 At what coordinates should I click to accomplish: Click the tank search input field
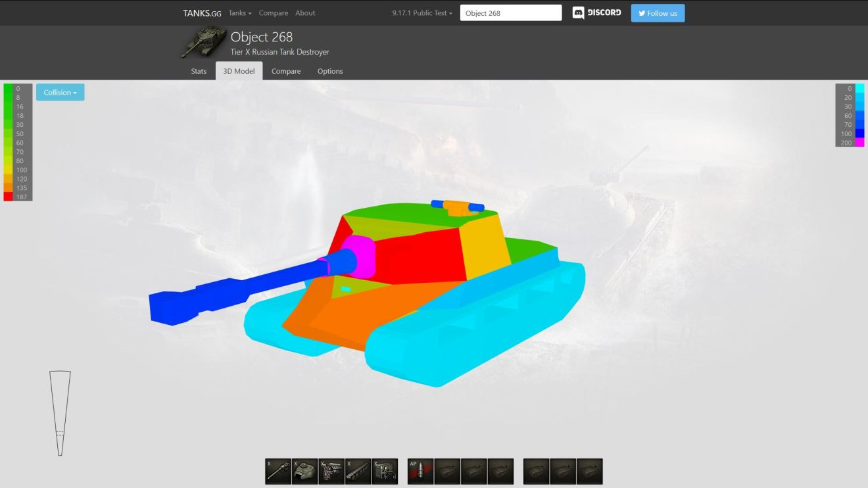tap(511, 13)
